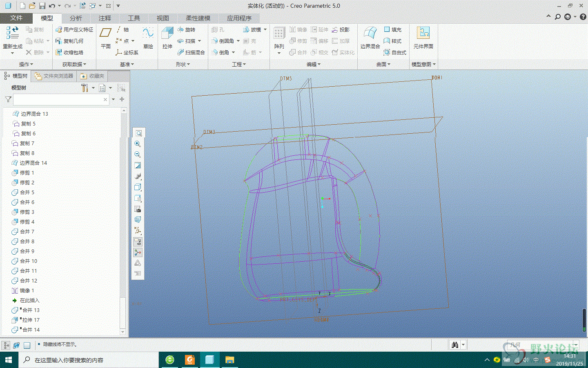588x368 pixels.
Task: Open the 文件 (File) menu
Action: click(16, 18)
